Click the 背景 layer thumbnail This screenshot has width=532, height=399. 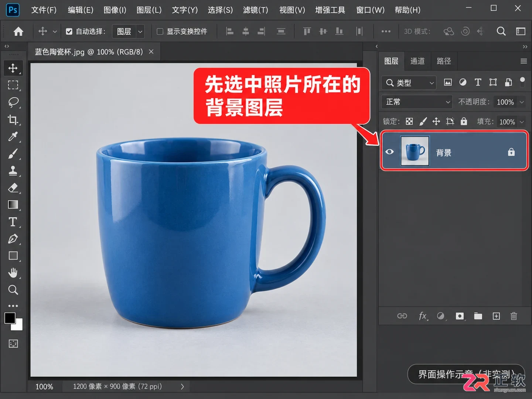tap(415, 151)
